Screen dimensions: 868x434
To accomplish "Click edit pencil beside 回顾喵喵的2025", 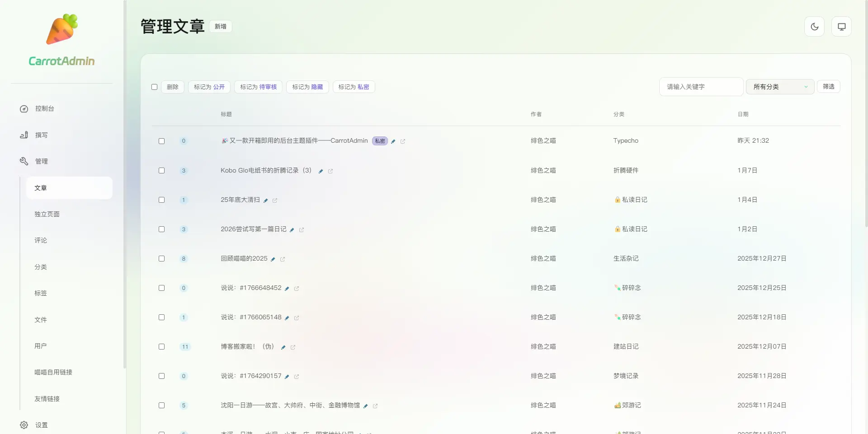I will [273, 259].
